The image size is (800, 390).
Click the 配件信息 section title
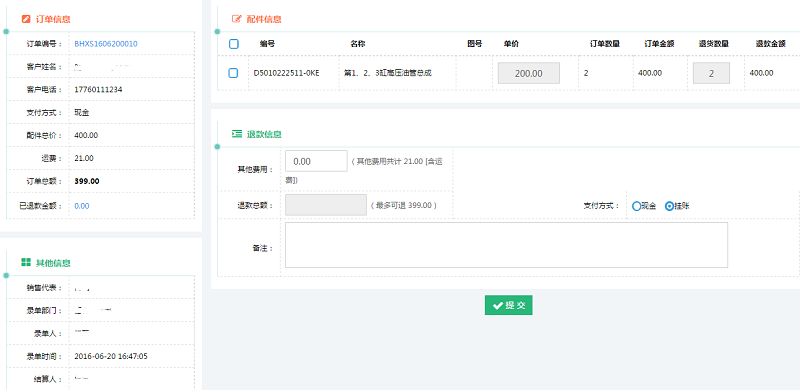264,19
